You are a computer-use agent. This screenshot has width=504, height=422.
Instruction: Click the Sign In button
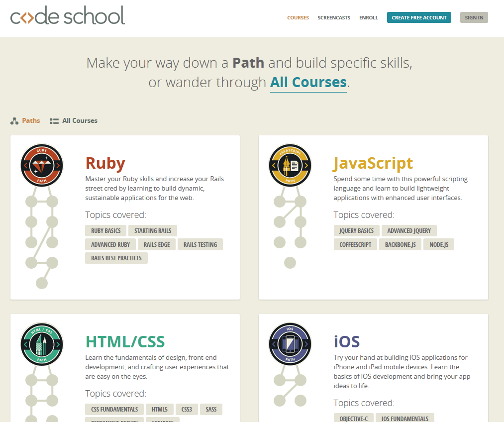[x=474, y=17]
